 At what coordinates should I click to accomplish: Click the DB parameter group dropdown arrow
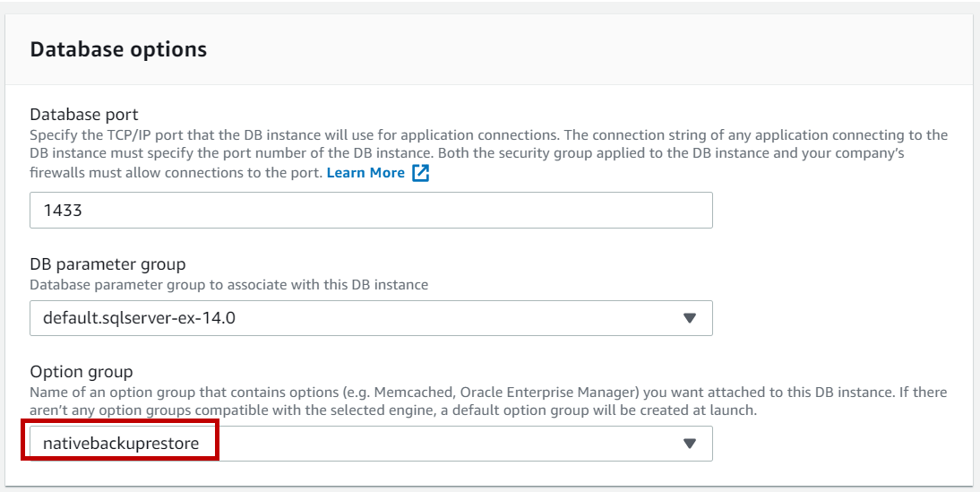[689, 318]
